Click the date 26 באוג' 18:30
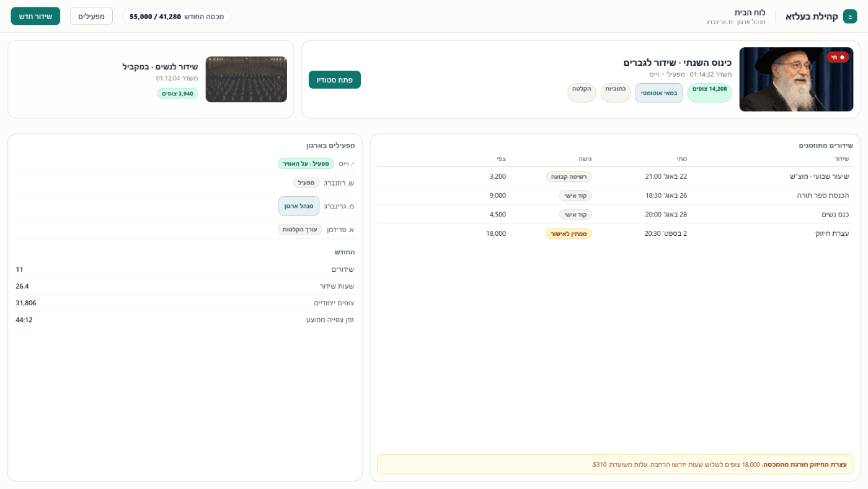The height and width of the screenshot is (489, 868). pyautogui.click(x=666, y=195)
